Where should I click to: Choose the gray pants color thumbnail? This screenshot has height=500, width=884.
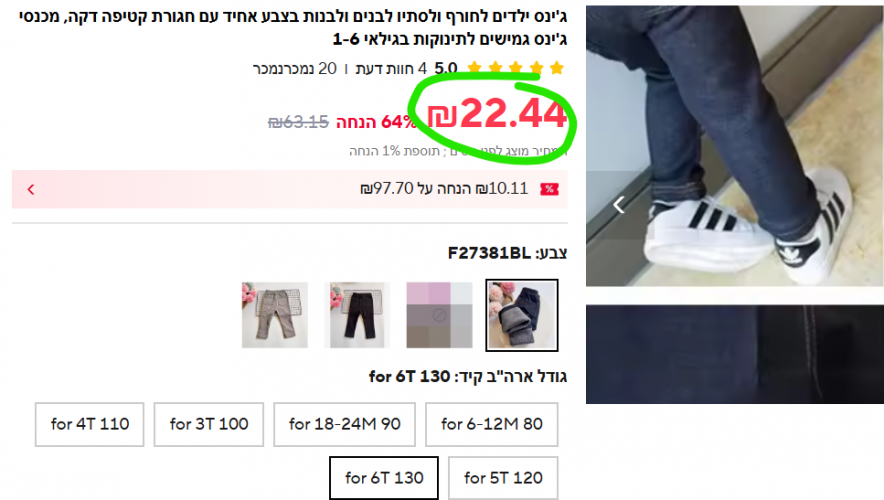(x=275, y=315)
